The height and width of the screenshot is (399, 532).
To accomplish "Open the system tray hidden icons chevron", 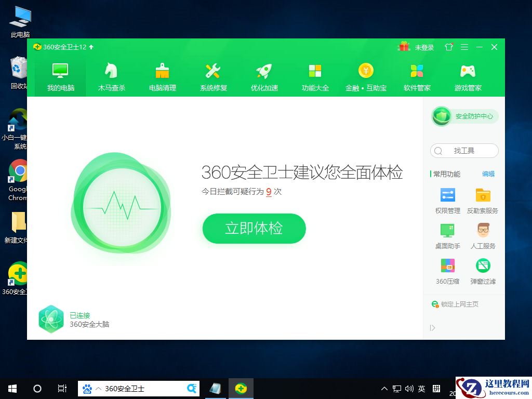I will click(x=384, y=389).
